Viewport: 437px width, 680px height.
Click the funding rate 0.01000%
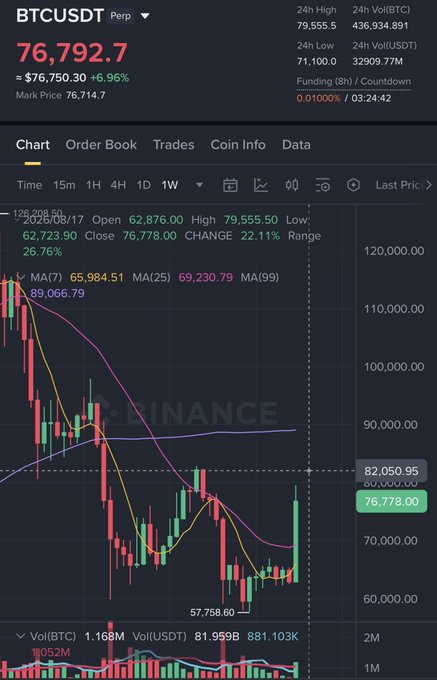click(319, 98)
